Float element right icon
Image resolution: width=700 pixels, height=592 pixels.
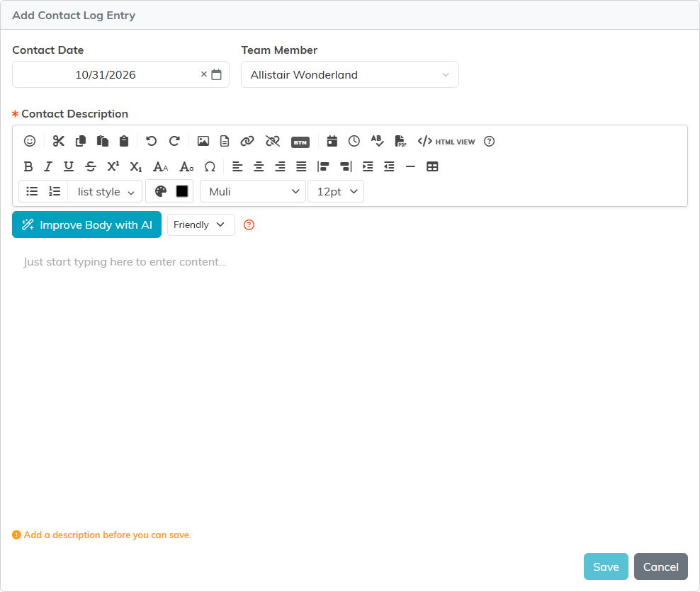[x=346, y=166]
